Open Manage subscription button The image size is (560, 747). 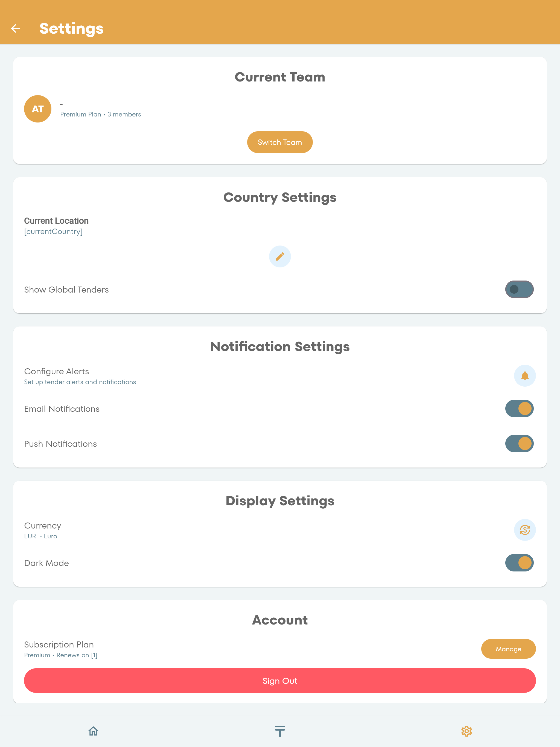pyautogui.click(x=508, y=649)
